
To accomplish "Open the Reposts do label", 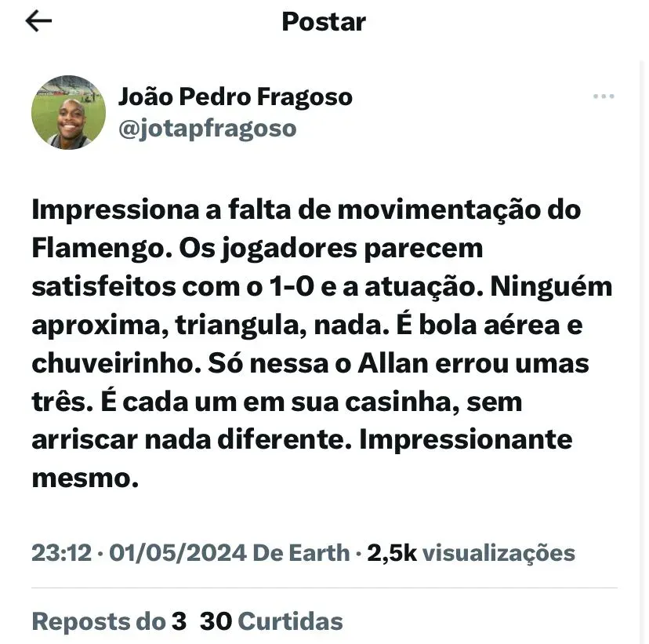I will pyautogui.click(x=100, y=622).
